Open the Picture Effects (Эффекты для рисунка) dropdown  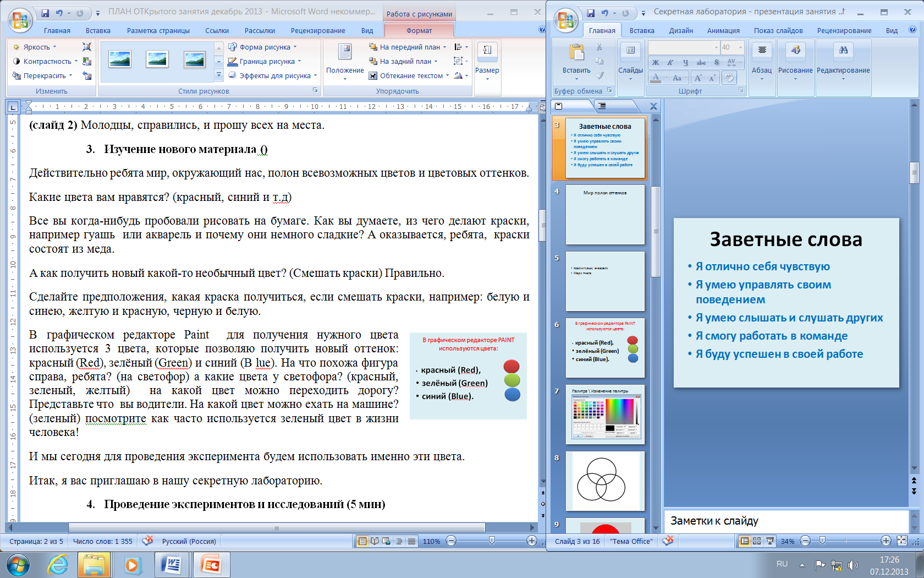(274, 76)
